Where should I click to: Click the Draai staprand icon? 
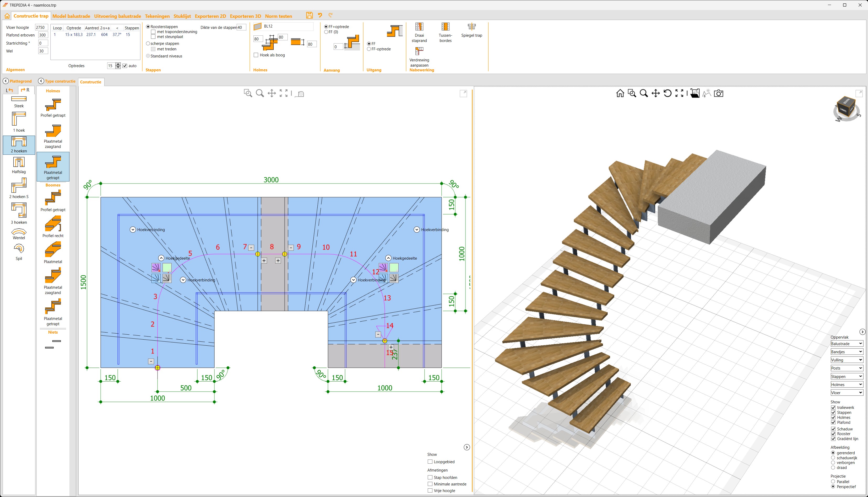(419, 31)
